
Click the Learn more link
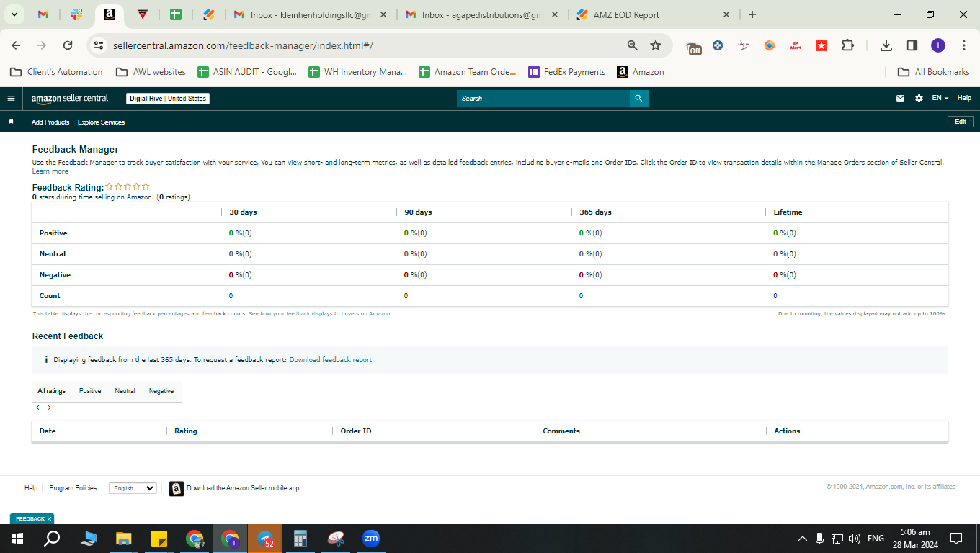point(50,171)
